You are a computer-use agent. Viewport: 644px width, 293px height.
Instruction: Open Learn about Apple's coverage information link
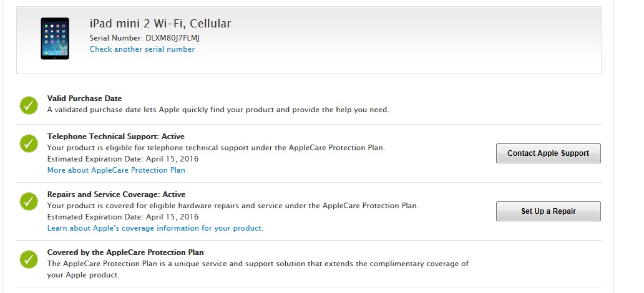tap(155, 228)
